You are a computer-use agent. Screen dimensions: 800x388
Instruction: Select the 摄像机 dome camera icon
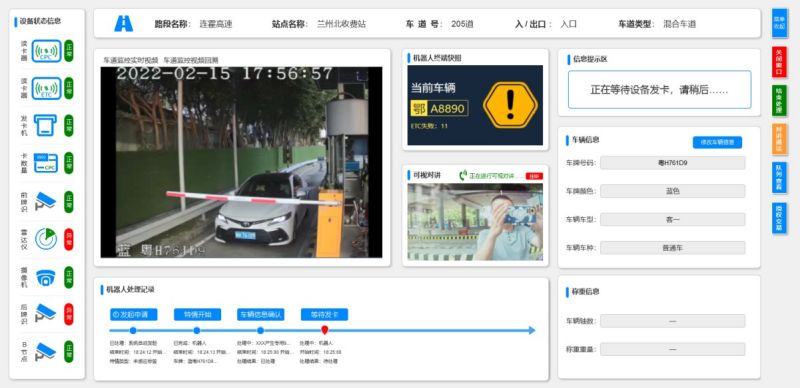(45, 277)
